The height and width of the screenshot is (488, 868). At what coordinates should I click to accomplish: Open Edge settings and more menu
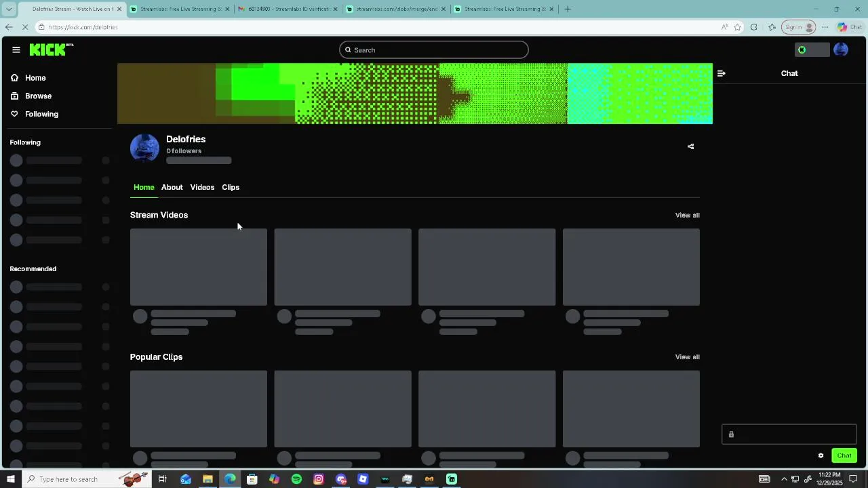click(x=825, y=27)
